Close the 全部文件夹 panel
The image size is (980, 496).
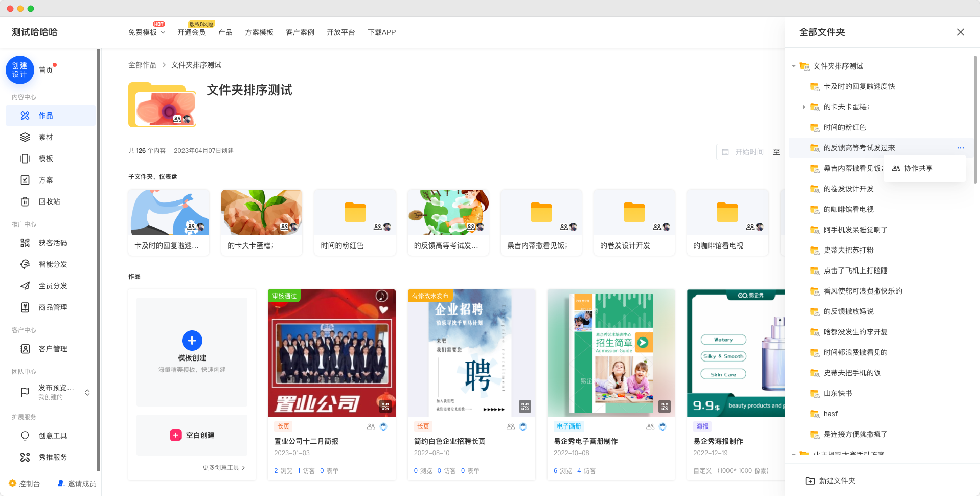coord(961,32)
